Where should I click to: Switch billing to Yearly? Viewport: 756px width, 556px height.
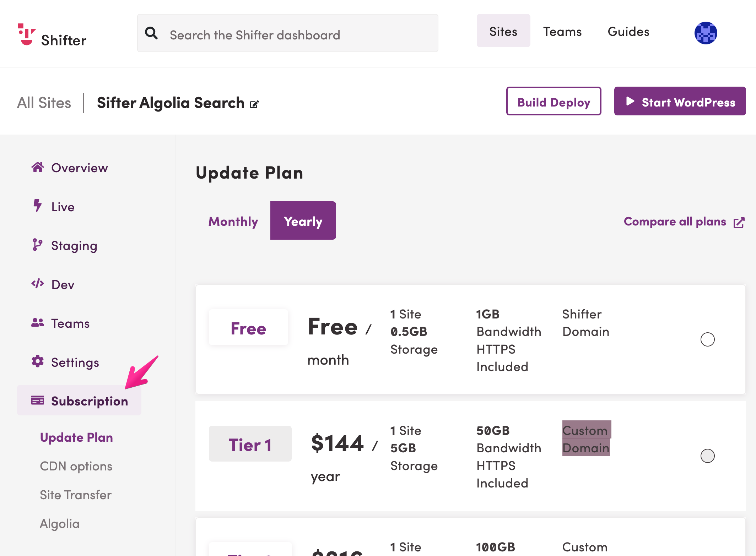click(303, 220)
